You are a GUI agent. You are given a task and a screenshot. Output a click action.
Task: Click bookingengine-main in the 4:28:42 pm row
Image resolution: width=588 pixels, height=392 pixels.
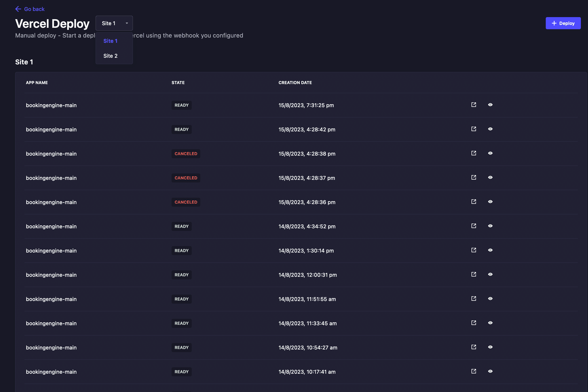coord(51,129)
